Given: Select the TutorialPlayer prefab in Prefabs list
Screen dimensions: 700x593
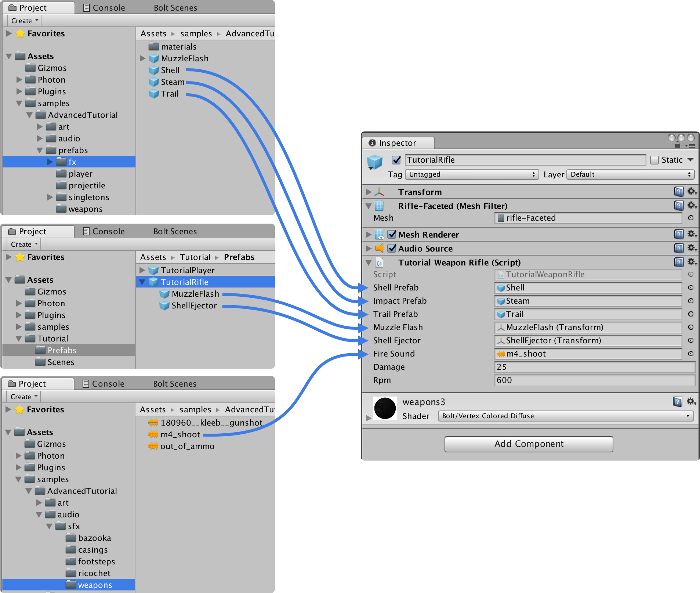Looking at the screenshot, I should [x=182, y=270].
